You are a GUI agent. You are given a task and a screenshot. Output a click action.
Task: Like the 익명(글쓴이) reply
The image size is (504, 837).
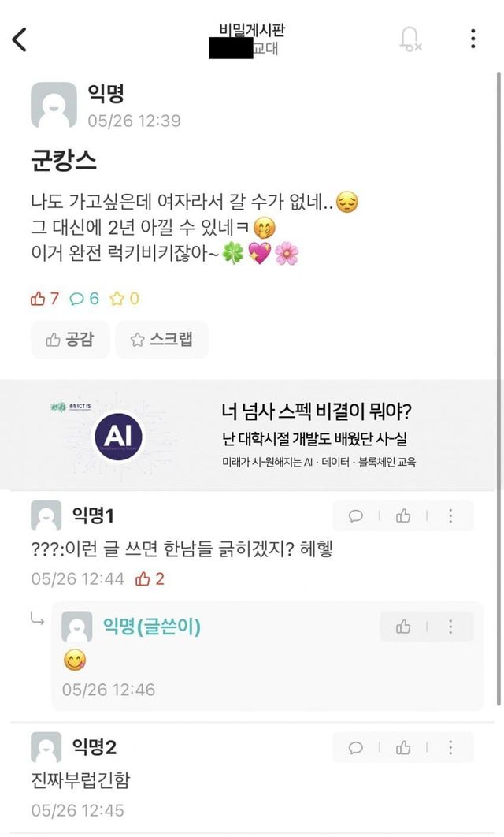[403, 627]
